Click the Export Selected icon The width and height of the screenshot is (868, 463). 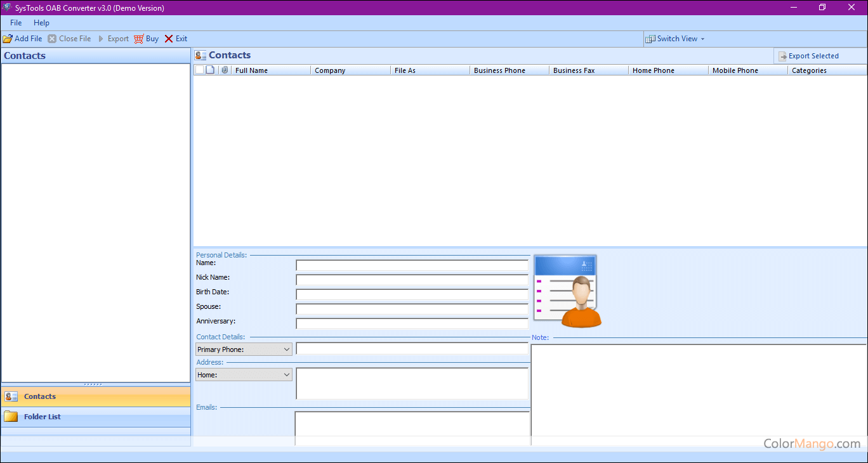[783, 56]
